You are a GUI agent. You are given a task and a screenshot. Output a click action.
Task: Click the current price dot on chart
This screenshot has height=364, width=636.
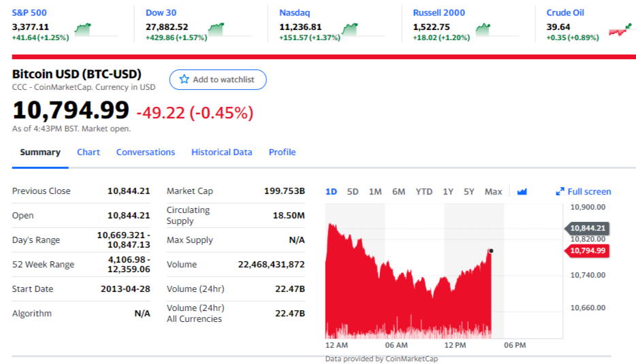click(491, 251)
